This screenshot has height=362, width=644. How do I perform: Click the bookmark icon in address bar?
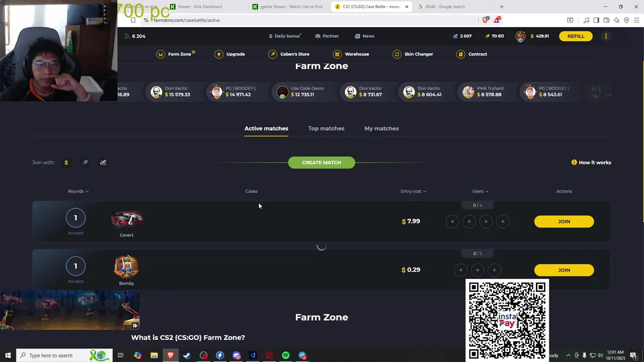pos(133,20)
